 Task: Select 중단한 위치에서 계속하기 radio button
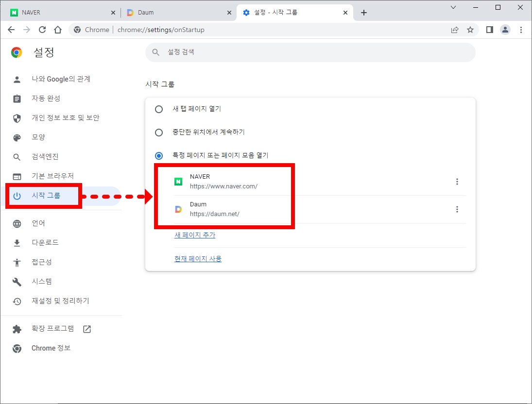(x=158, y=132)
